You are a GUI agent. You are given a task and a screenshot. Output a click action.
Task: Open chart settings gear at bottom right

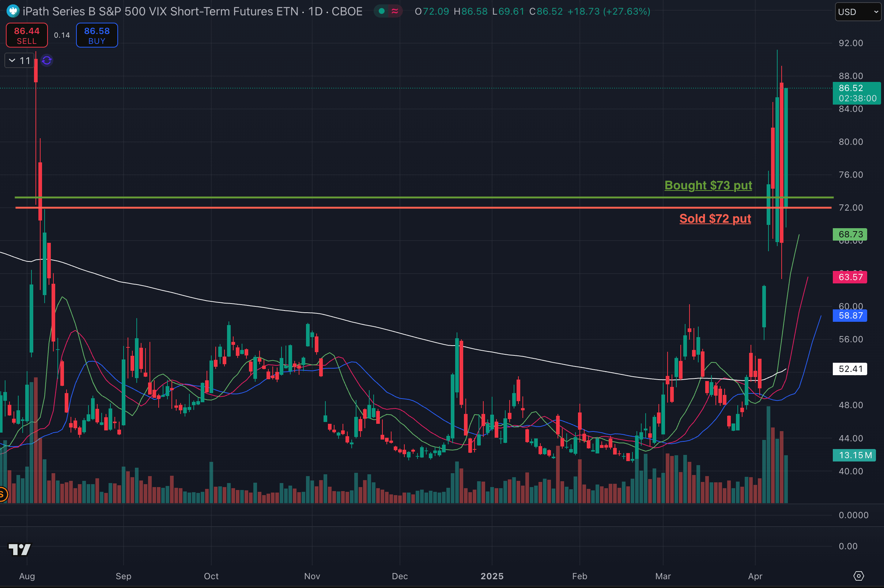click(858, 576)
